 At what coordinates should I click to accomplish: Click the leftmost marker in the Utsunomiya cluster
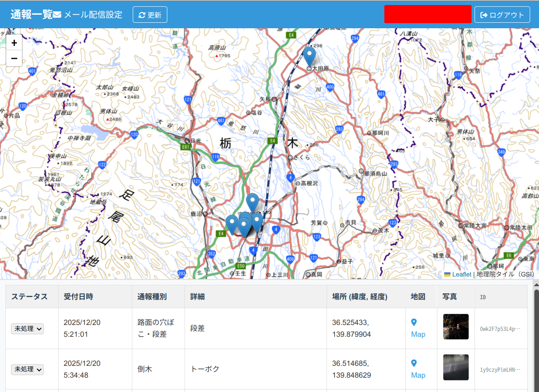pyautogui.click(x=232, y=224)
